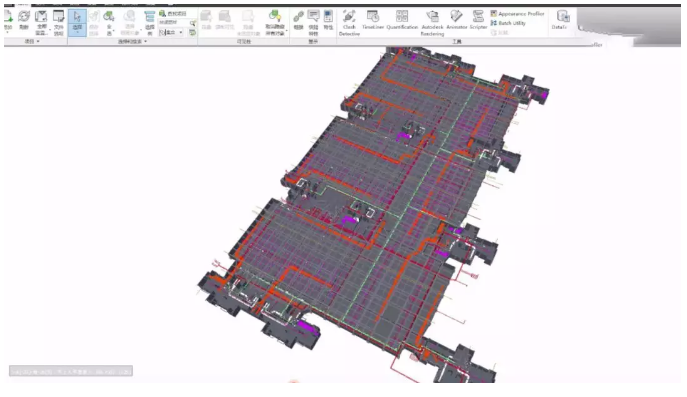Click Batch Utility button
Screen dimensions: 687x397
(x=508, y=23)
